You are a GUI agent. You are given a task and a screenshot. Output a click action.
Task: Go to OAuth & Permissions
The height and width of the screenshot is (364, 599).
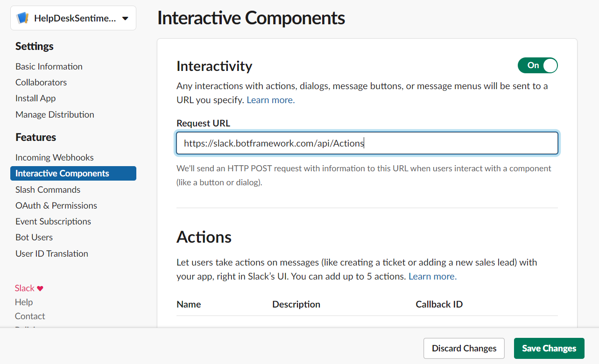tap(56, 205)
